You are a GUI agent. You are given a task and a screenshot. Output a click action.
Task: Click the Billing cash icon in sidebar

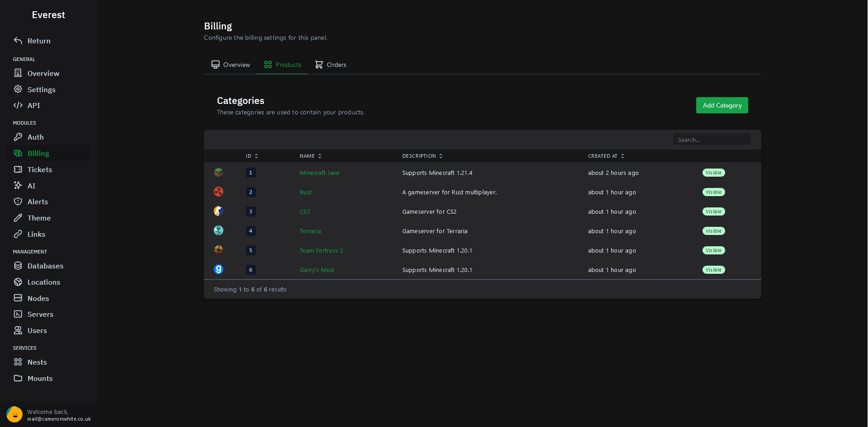[x=18, y=153]
